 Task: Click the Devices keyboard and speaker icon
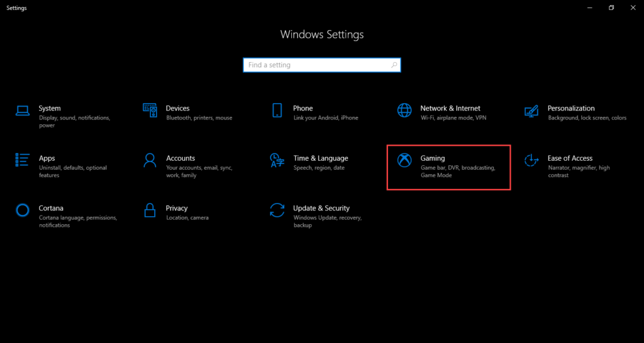pyautogui.click(x=150, y=111)
